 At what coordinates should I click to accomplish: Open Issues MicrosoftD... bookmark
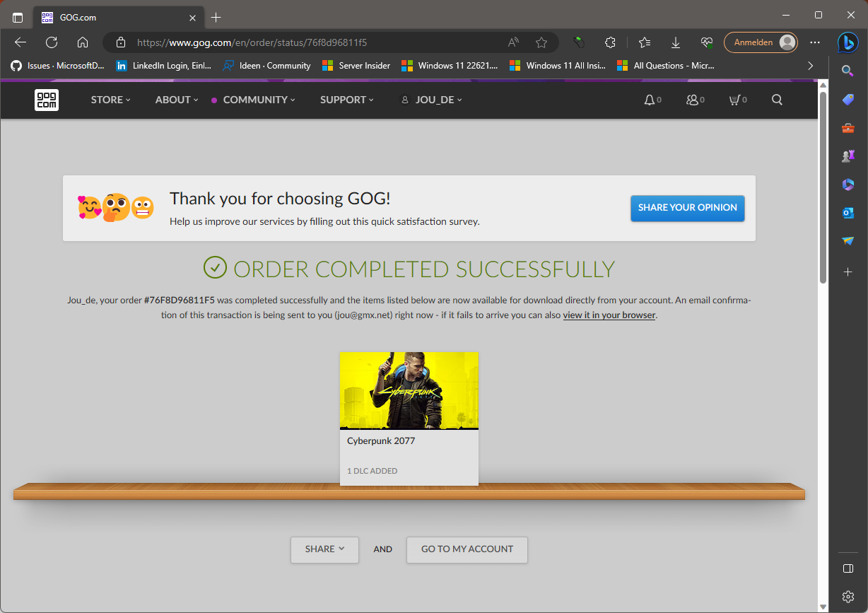(x=57, y=65)
